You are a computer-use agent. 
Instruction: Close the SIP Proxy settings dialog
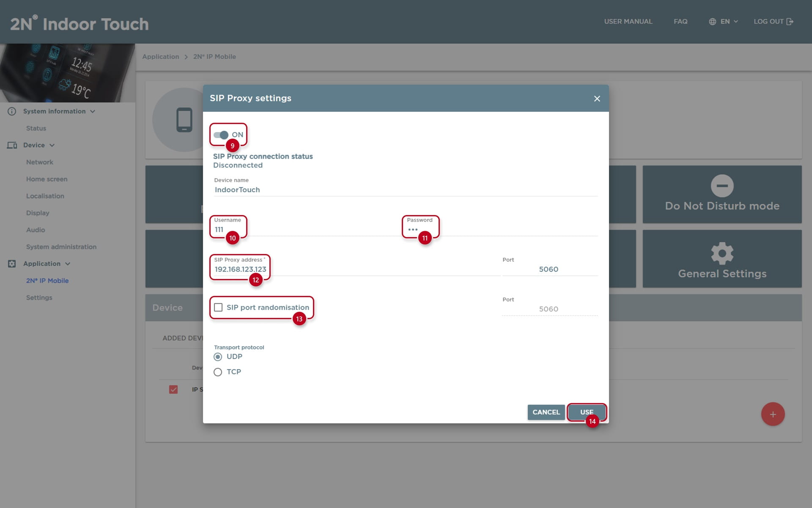(597, 99)
